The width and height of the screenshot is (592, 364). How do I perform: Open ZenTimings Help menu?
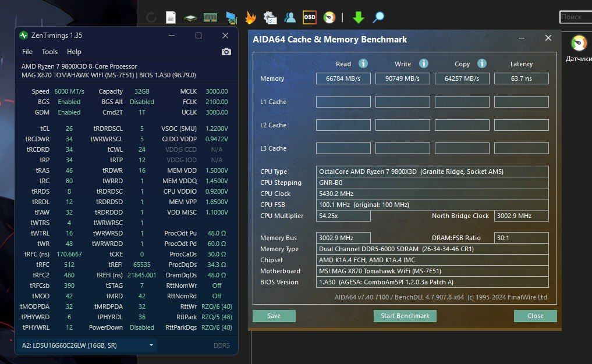point(74,52)
